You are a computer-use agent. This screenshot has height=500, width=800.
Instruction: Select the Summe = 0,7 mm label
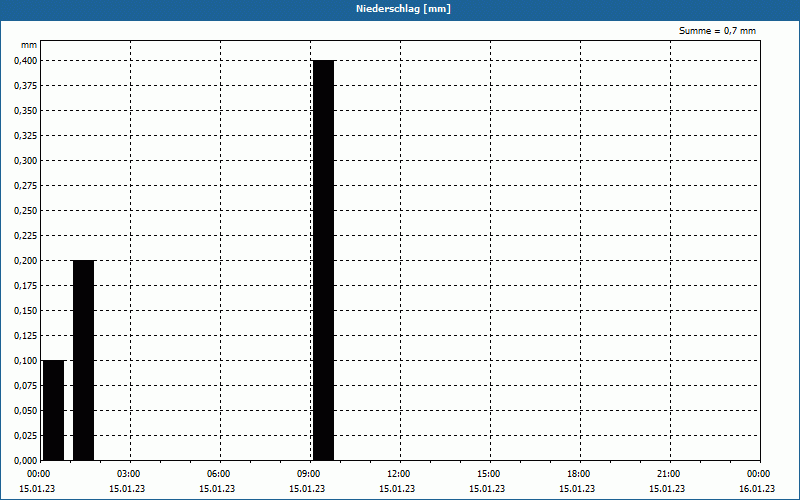[717, 31]
